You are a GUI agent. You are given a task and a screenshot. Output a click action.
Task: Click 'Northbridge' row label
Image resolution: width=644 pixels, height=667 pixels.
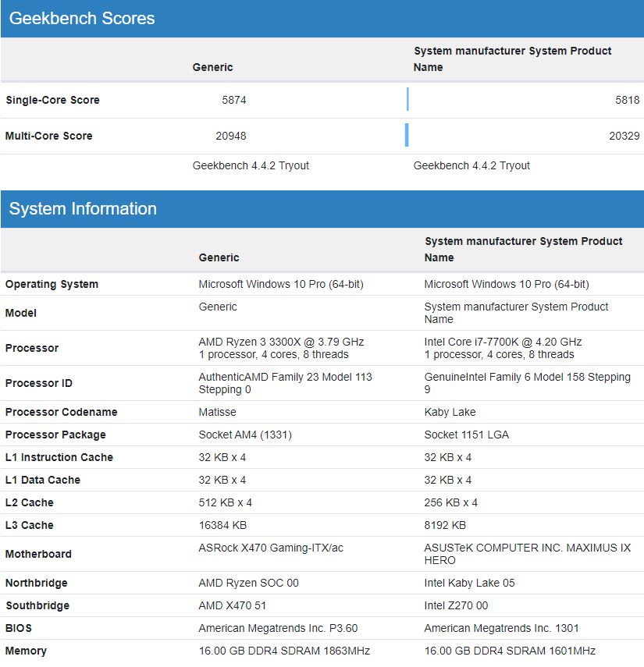[36, 583]
